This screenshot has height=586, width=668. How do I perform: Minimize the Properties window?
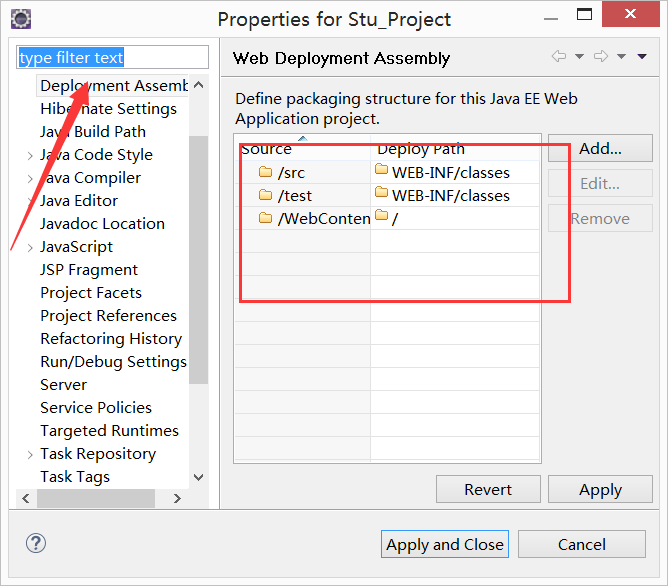point(551,18)
